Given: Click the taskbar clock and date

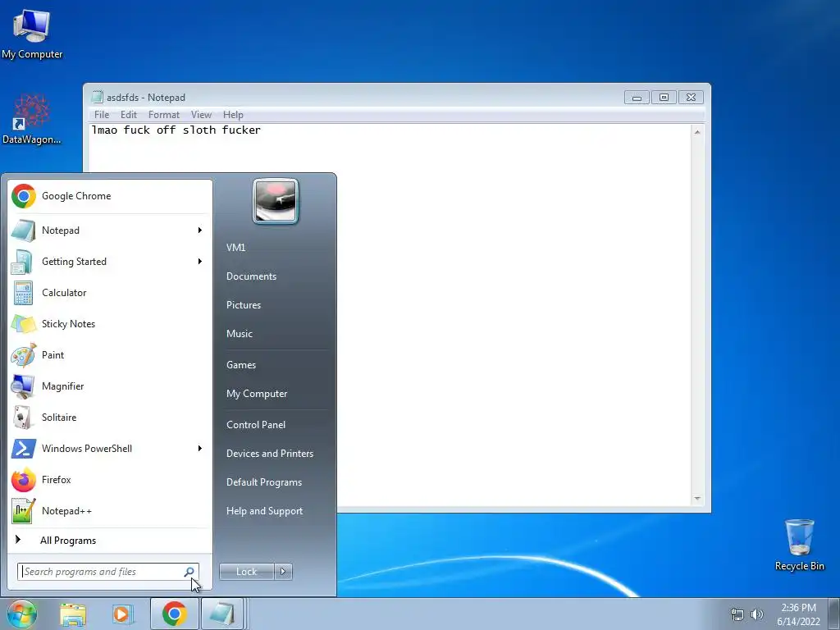Looking at the screenshot, I should coord(798,614).
